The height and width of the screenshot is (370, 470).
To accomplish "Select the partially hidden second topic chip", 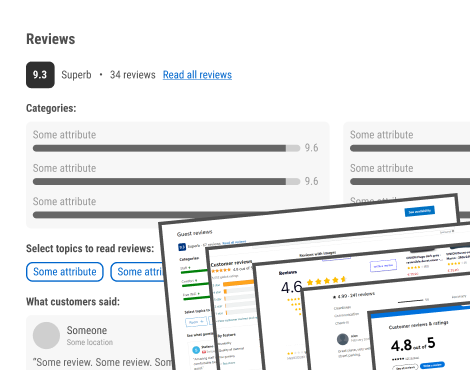I will (138, 272).
